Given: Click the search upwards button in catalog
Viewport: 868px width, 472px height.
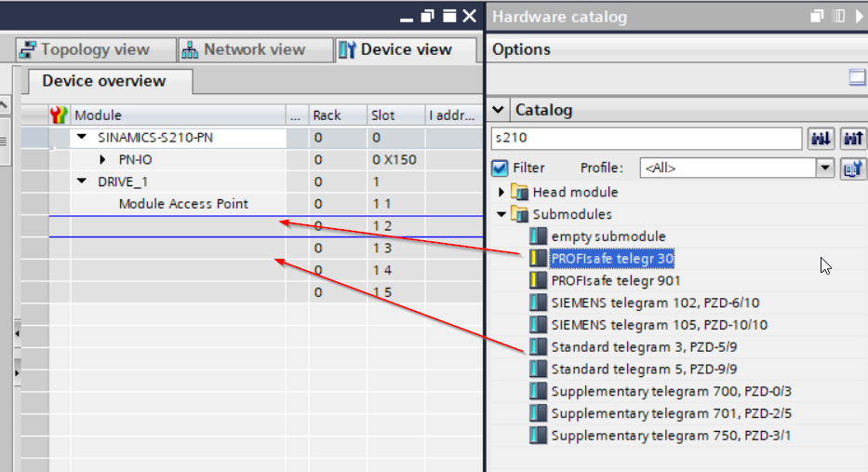Looking at the screenshot, I should [853, 139].
